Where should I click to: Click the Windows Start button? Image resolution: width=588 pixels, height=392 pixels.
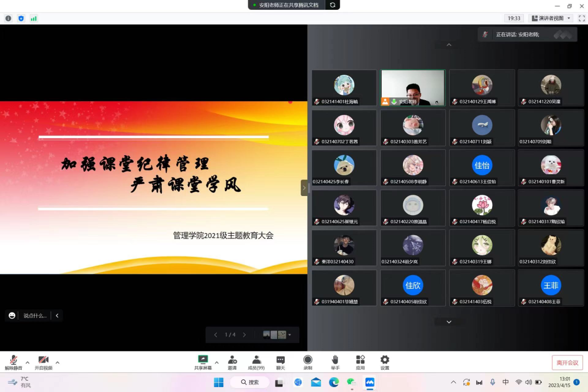(219, 382)
